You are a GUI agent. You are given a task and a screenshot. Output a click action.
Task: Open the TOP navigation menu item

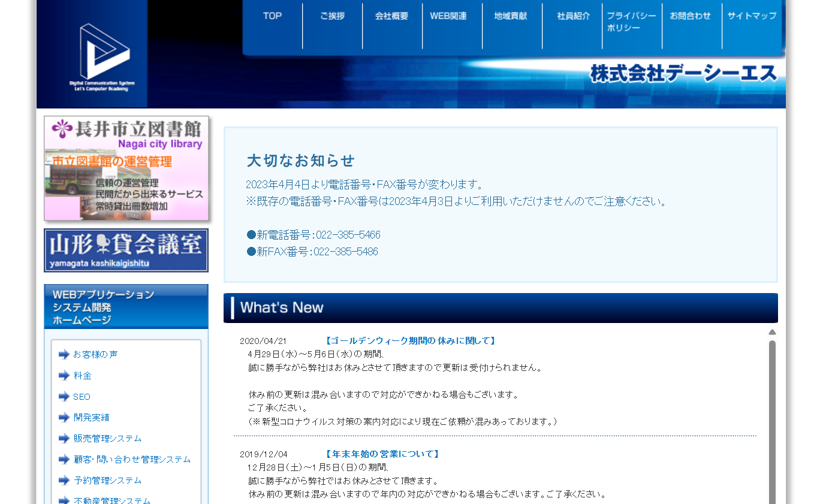tap(272, 16)
